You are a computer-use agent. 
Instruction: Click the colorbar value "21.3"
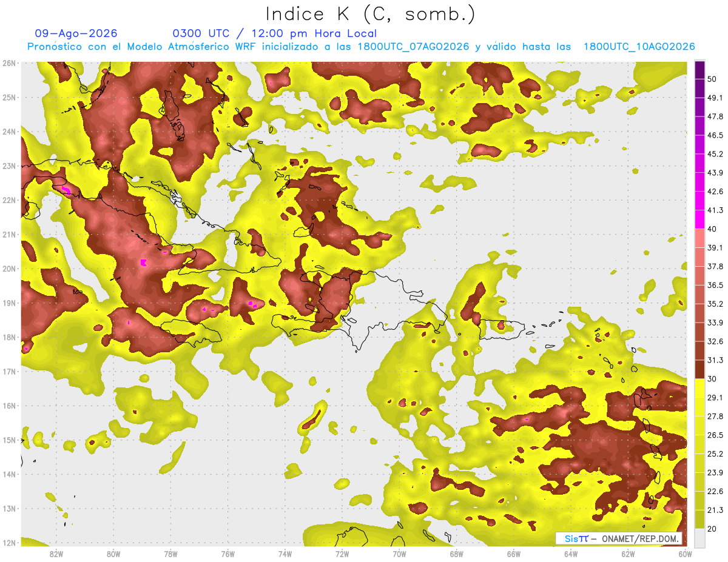tap(715, 510)
